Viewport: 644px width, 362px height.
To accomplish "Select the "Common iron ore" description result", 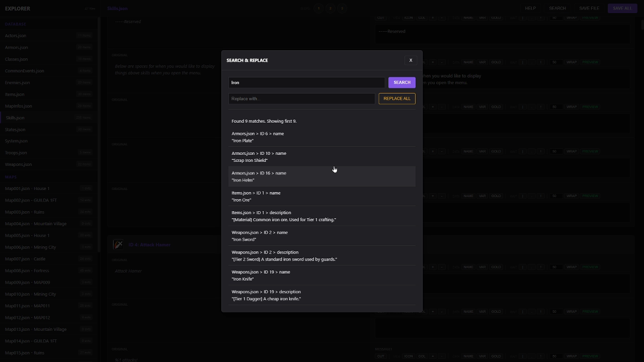I will click(x=322, y=216).
